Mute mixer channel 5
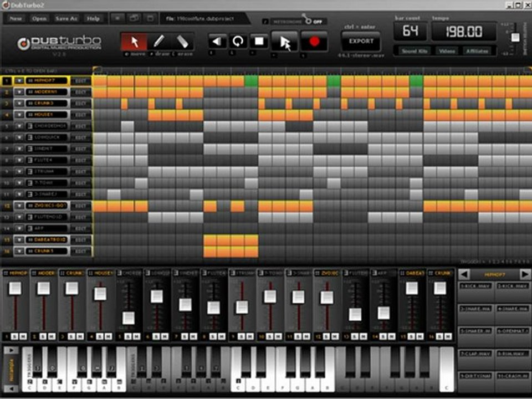The image size is (532, 399). 136,336
